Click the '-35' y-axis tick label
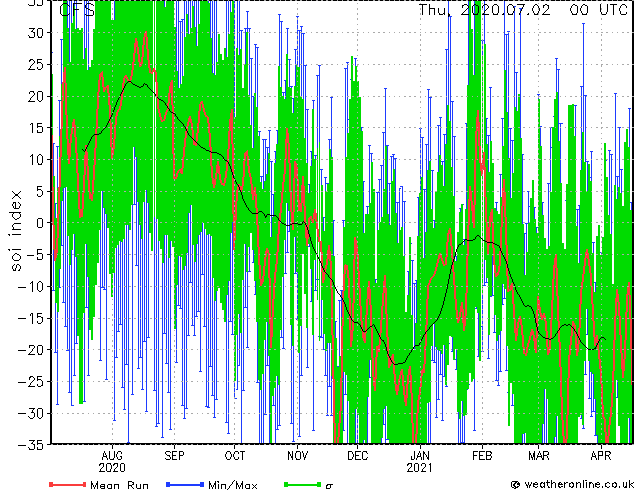The width and height of the screenshot is (634, 490). pyautogui.click(x=32, y=445)
